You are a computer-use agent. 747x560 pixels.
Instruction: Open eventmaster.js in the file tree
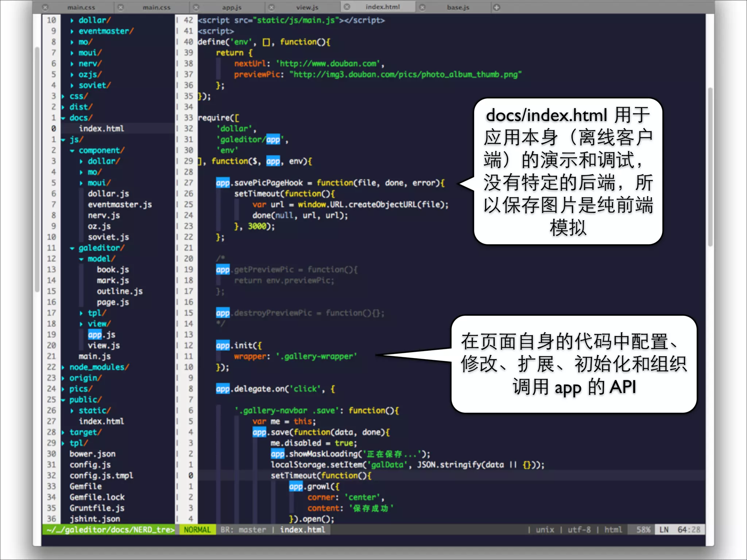(x=120, y=205)
